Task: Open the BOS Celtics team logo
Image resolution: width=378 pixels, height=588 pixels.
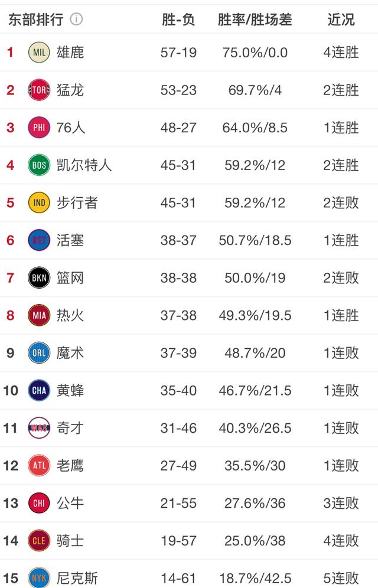Action: [39, 165]
